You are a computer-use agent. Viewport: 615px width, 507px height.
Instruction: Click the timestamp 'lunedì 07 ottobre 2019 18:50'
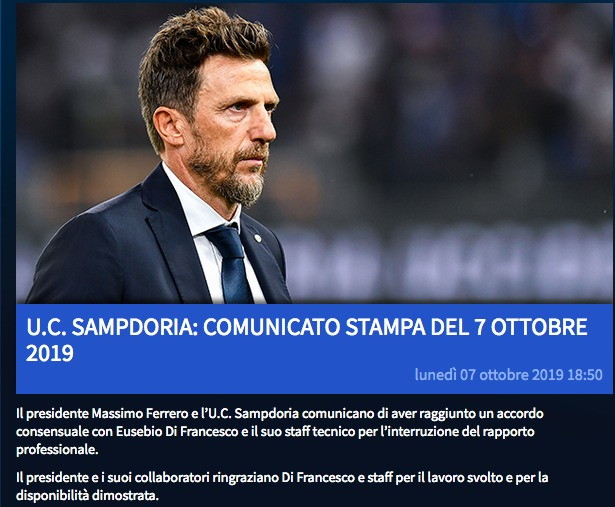pyautogui.click(x=508, y=374)
